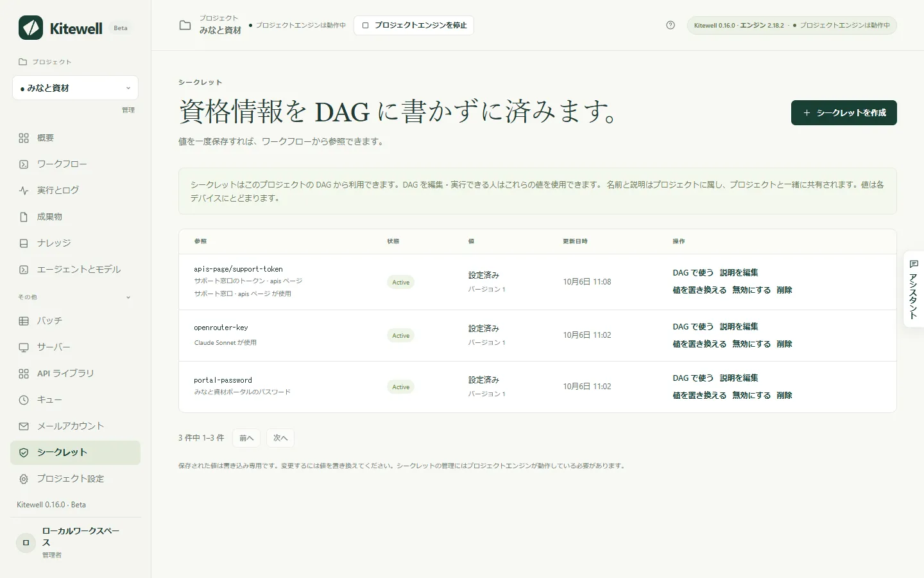Open the みなと資材 project dropdown
The image size is (924, 578).
[x=75, y=88]
